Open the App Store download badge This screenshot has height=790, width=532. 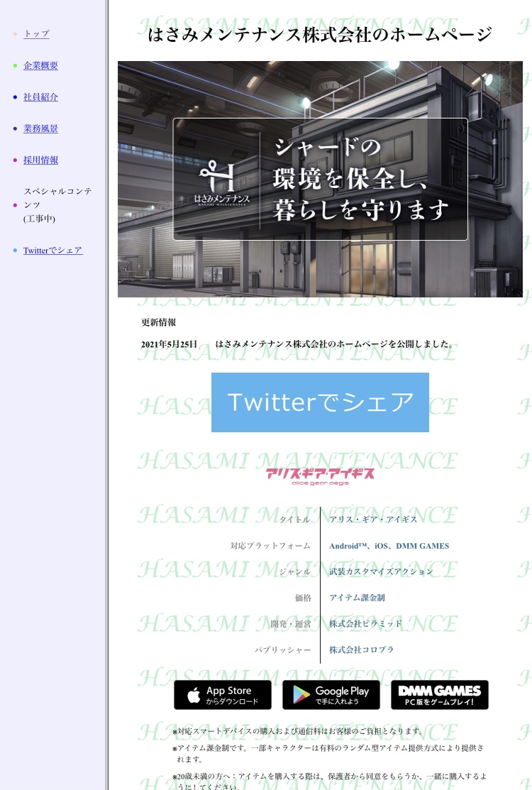(x=223, y=695)
